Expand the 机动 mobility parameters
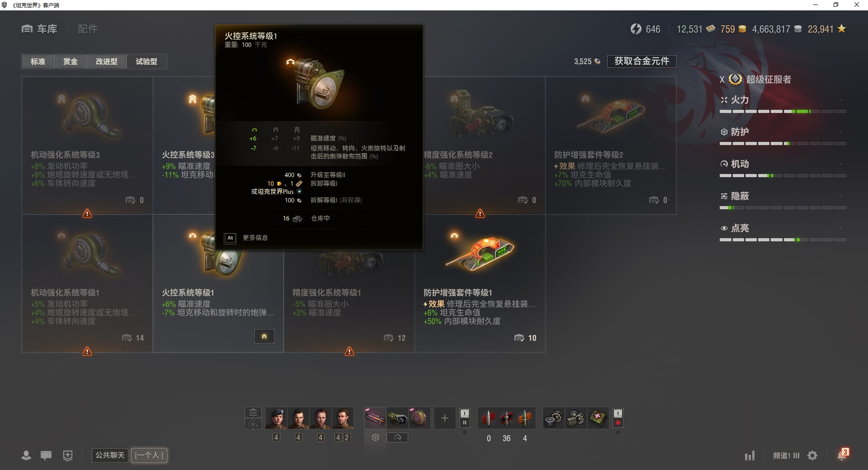Image resolution: width=868 pixels, height=470 pixels. (x=783, y=164)
